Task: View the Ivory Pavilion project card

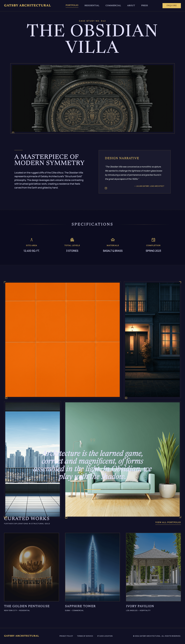Action: pyautogui.click(x=153, y=567)
